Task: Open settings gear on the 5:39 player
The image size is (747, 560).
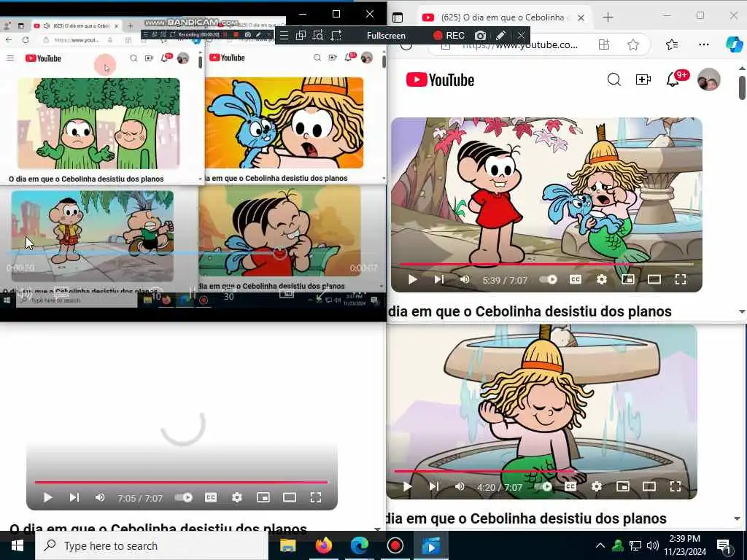Action: click(602, 279)
